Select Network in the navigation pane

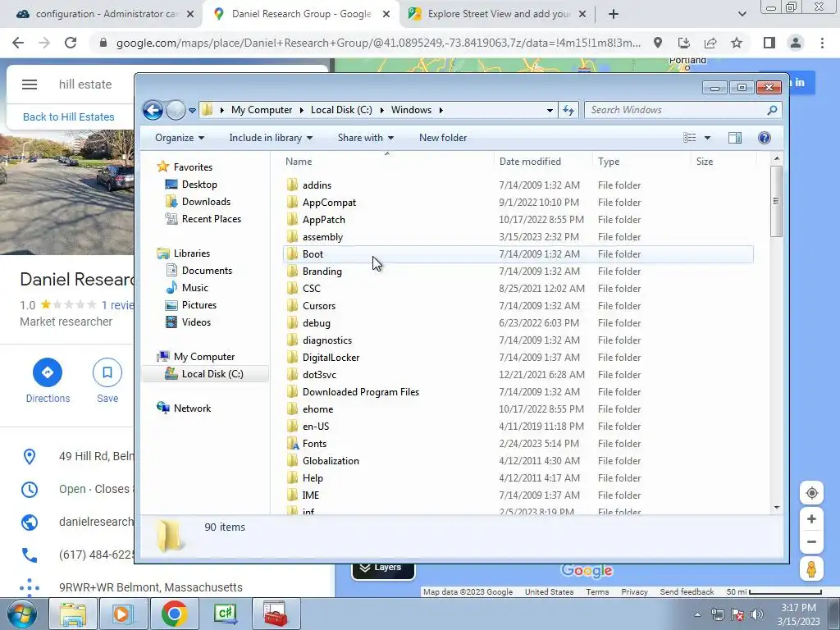[x=192, y=409]
